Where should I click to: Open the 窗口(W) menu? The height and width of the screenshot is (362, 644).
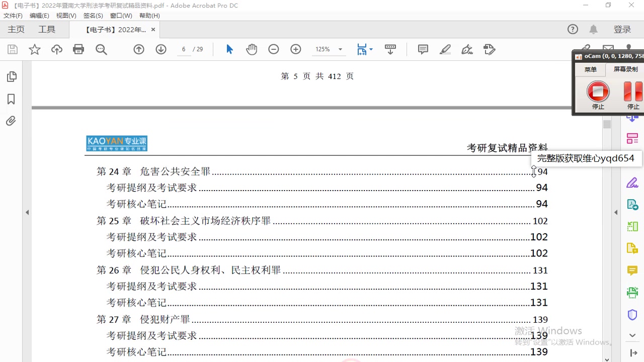pyautogui.click(x=121, y=16)
